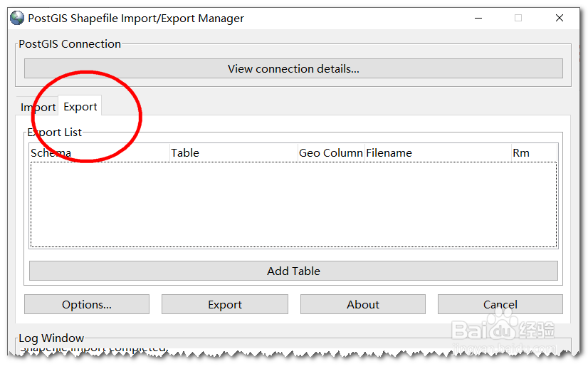The width and height of the screenshot is (588, 369).
Task: Minimize the Import/Export Manager window
Action: tap(478, 18)
